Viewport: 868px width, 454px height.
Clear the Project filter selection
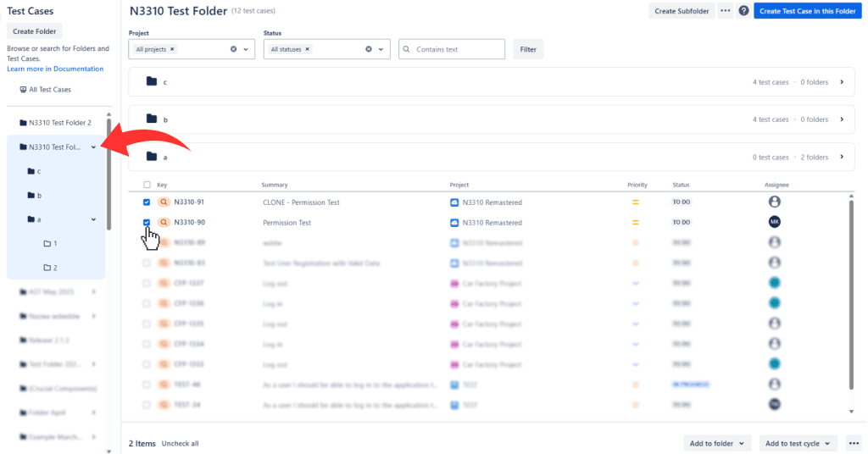(x=234, y=49)
